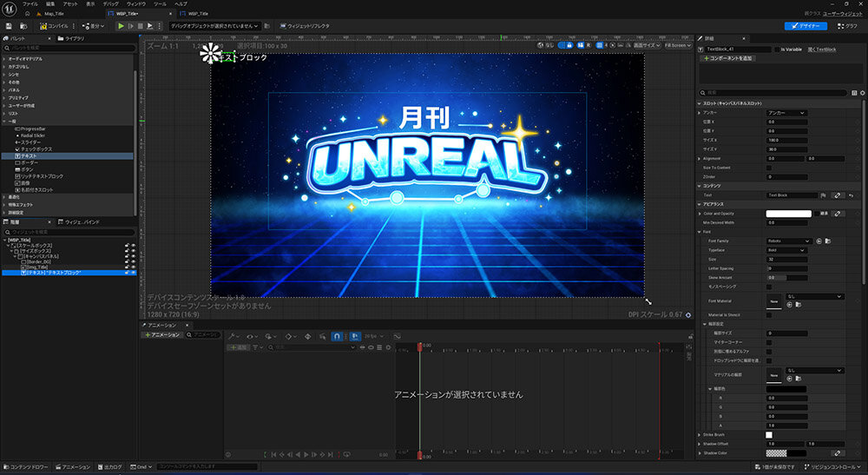Click the green Play button in toolbar
Screen dimensions: 868x475
pyautogui.click(x=122, y=26)
